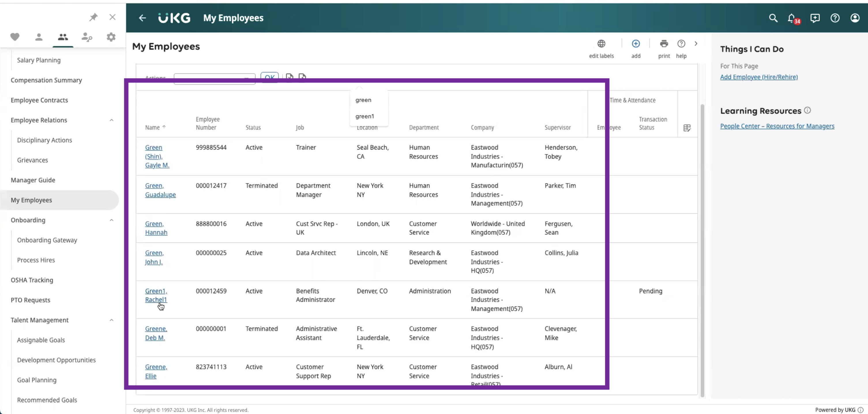The height and width of the screenshot is (414, 868).
Task: Click the feedback chat bubble icon
Action: [x=815, y=18]
